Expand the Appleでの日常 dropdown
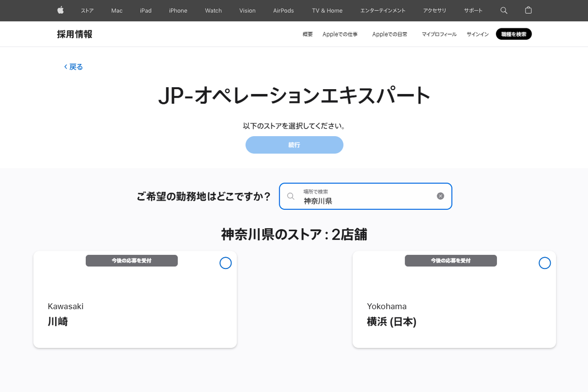This screenshot has width=588, height=392. coord(390,34)
